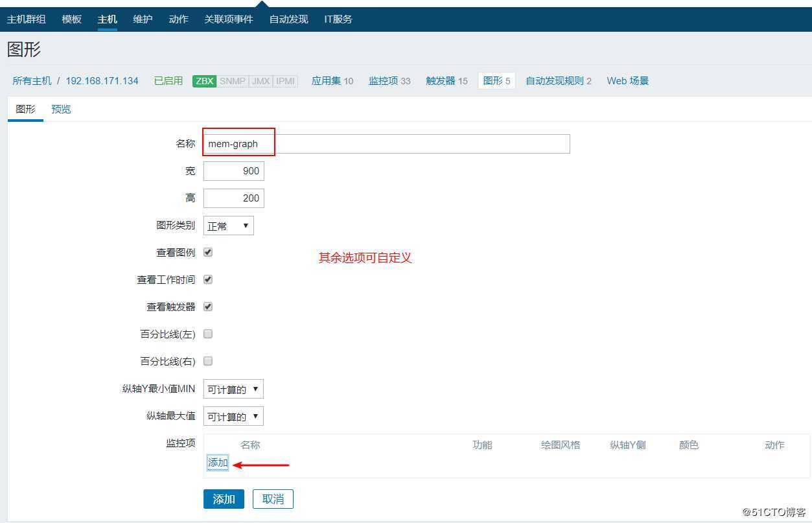This screenshot has width=812, height=523.
Task: Disable the 查看触发器 checkbox
Action: point(208,307)
